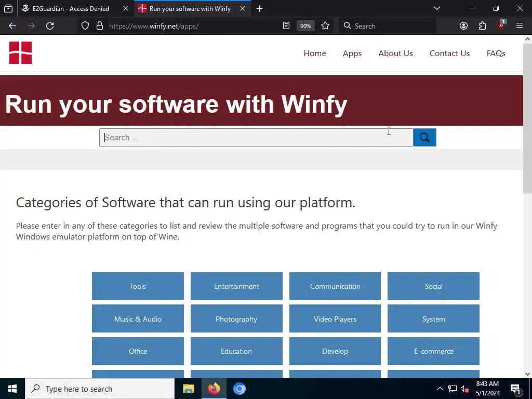
Task: Open the Communication category
Action: [x=335, y=286]
